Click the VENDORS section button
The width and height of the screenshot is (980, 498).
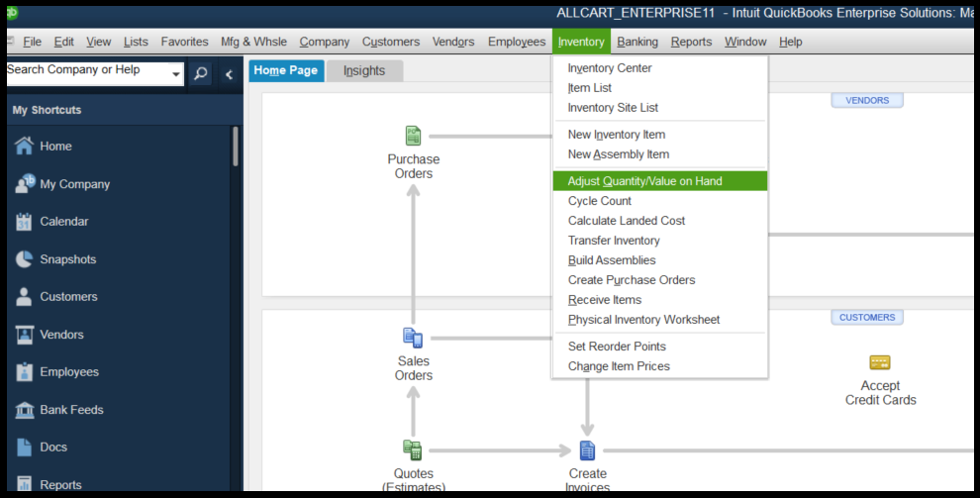pos(867,100)
